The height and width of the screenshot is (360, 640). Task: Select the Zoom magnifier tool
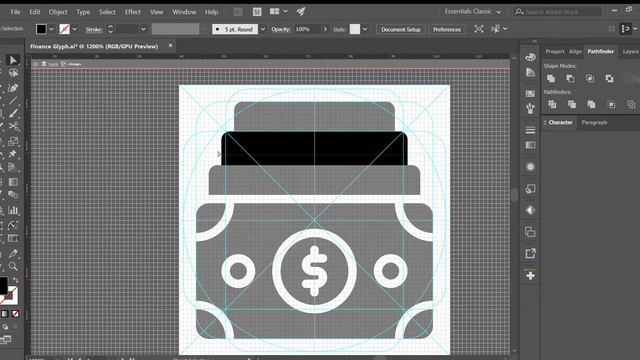(13, 267)
